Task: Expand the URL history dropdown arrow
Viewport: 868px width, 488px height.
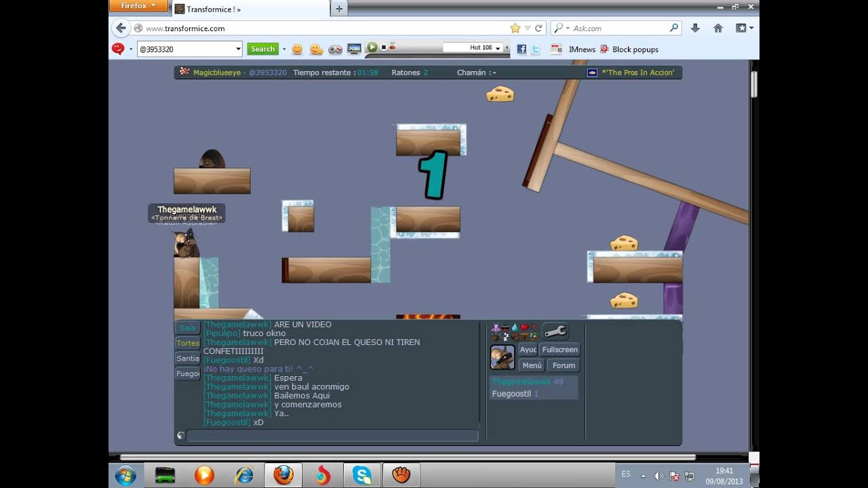Action: pos(528,28)
